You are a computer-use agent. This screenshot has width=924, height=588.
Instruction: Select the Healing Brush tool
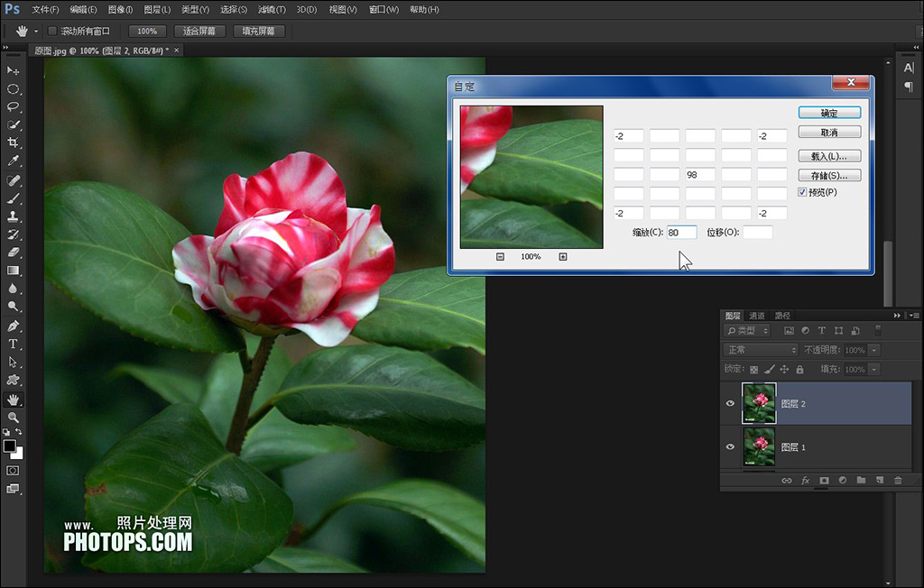pyautogui.click(x=13, y=180)
